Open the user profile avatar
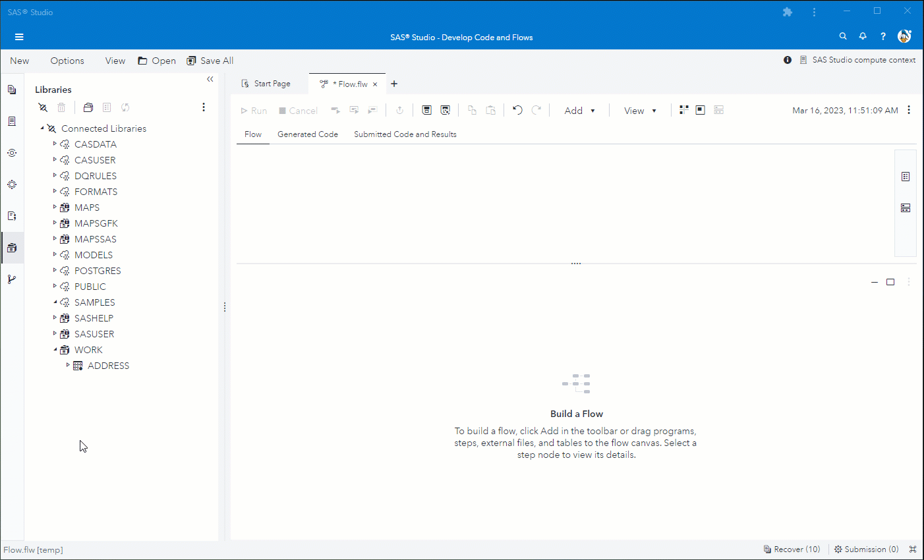The width and height of the screenshot is (924, 560). pyautogui.click(x=904, y=36)
